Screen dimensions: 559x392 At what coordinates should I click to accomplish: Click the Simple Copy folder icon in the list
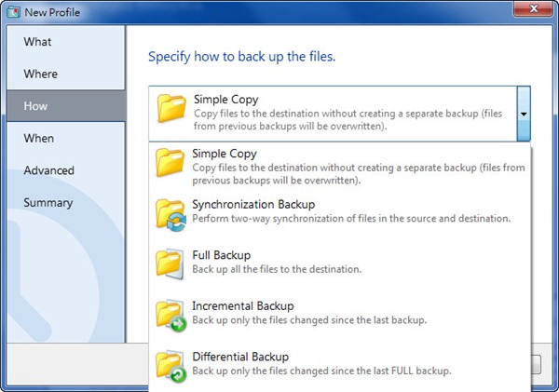[x=172, y=164]
